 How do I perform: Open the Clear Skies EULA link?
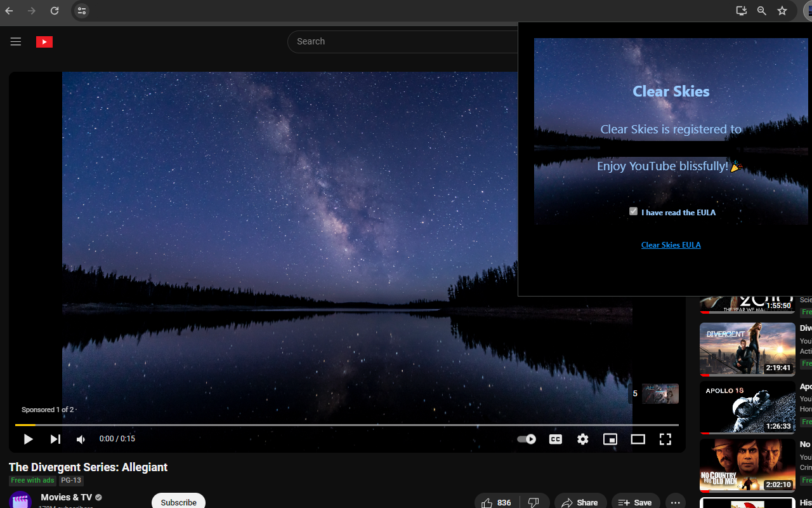pyautogui.click(x=671, y=245)
